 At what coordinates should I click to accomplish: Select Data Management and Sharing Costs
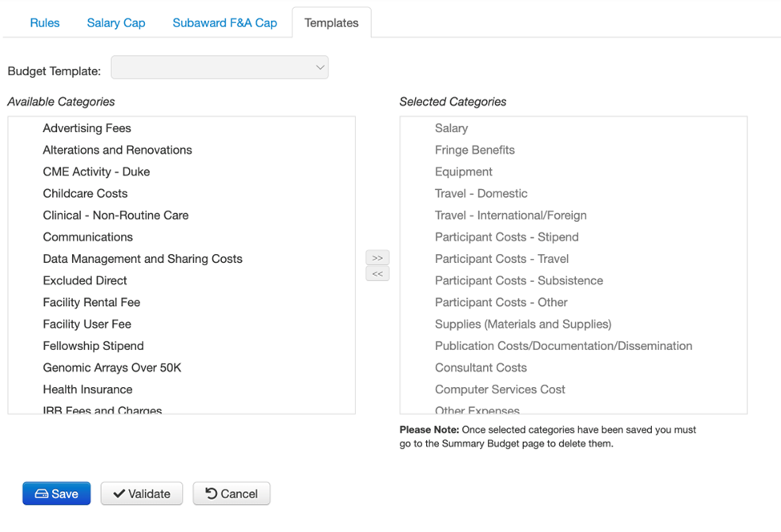[x=143, y=259]
